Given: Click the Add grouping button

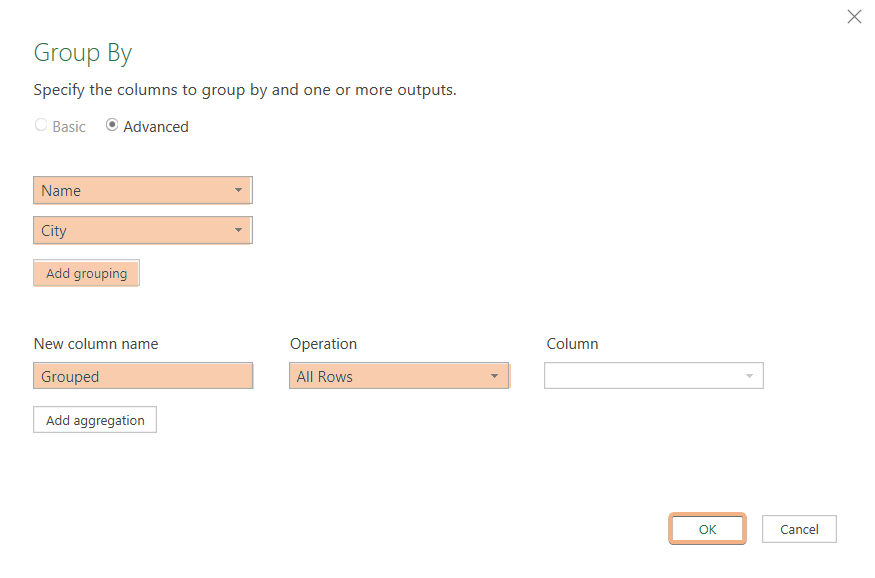Looking at the screenshot, I should point(86,273).
